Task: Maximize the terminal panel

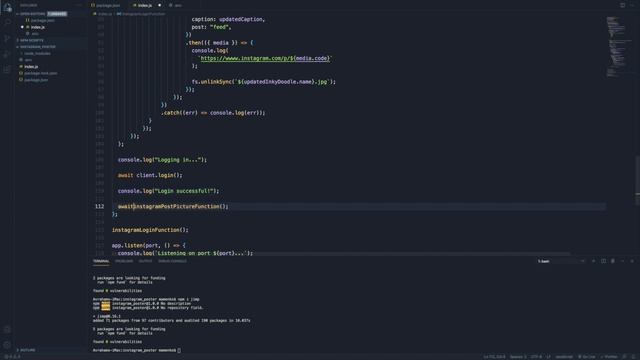Action: pyautogui.click(x=622, y=261)
